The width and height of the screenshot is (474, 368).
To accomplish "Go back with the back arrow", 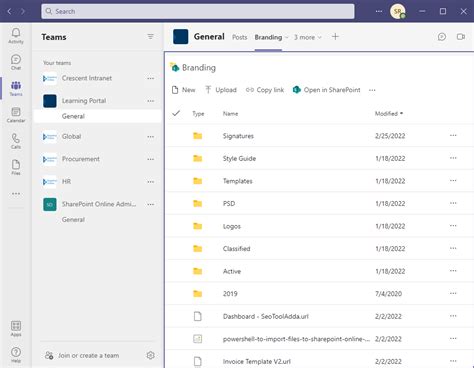I will point(9,11).
